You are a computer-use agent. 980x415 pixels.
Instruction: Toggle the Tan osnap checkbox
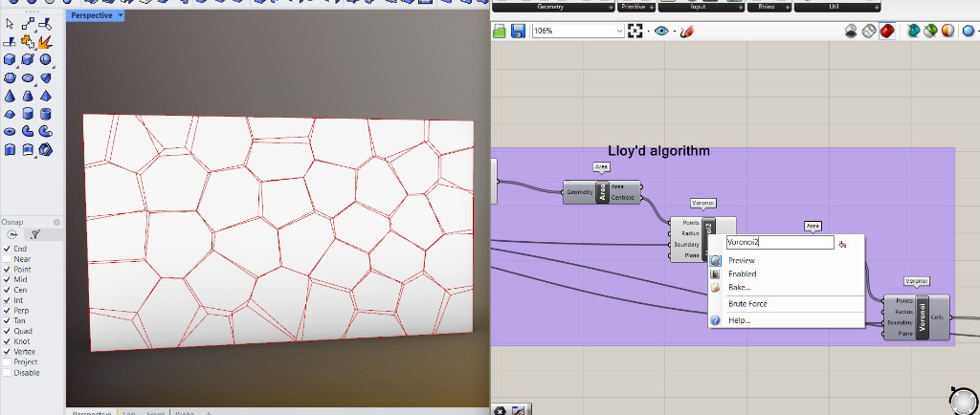coord(7,320)
